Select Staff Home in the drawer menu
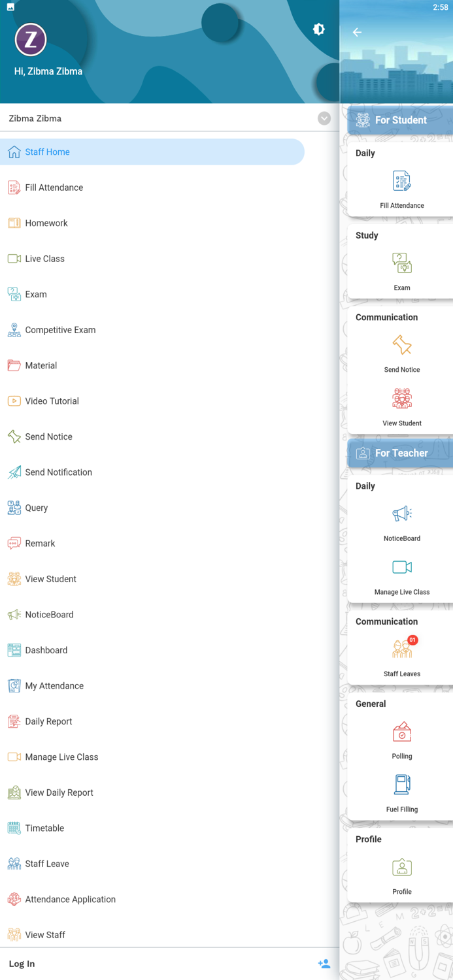The image size is (453, 980). tap(152, 152)
